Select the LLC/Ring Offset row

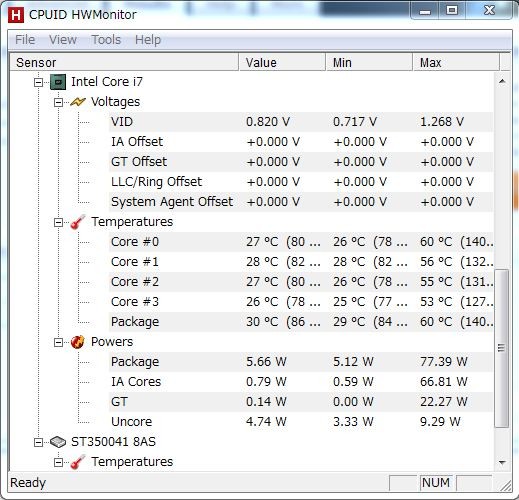pos(301,182)
